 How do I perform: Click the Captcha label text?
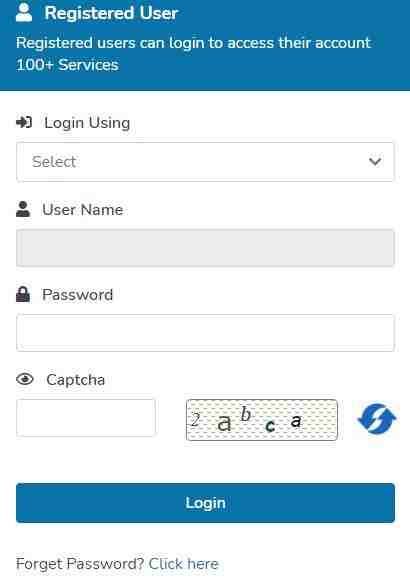pyautogui.click(x=76, y=380)
